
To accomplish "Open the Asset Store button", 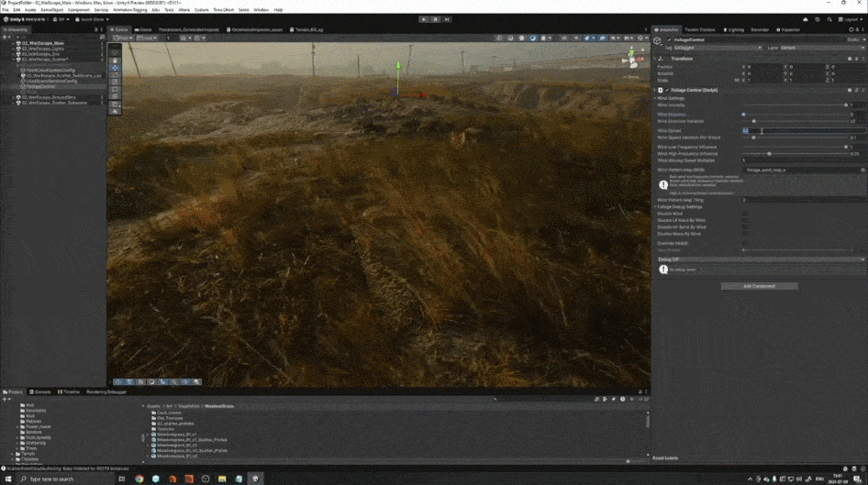I will click(x=90, y=18).
